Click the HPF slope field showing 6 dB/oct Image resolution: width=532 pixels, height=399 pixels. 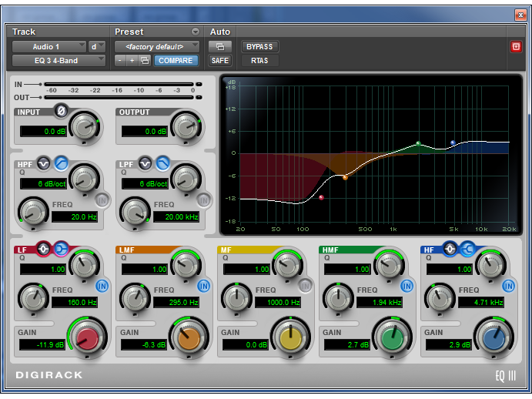click(x=43, y=184)
